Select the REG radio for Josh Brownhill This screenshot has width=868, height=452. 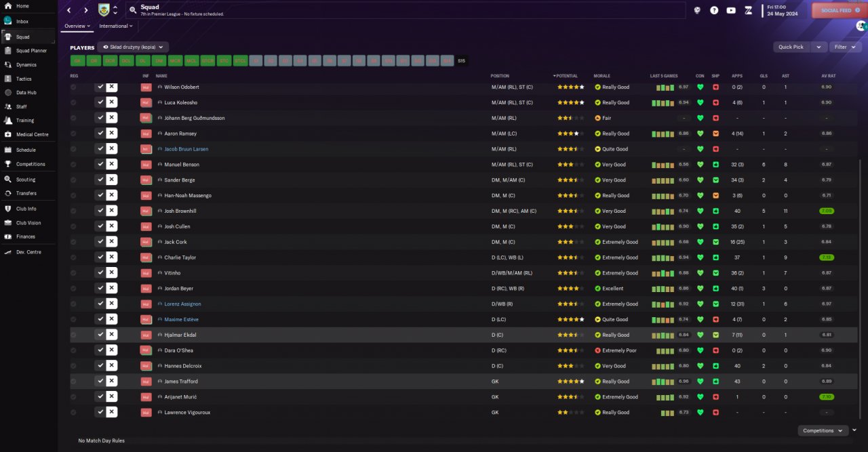(73, 211)
